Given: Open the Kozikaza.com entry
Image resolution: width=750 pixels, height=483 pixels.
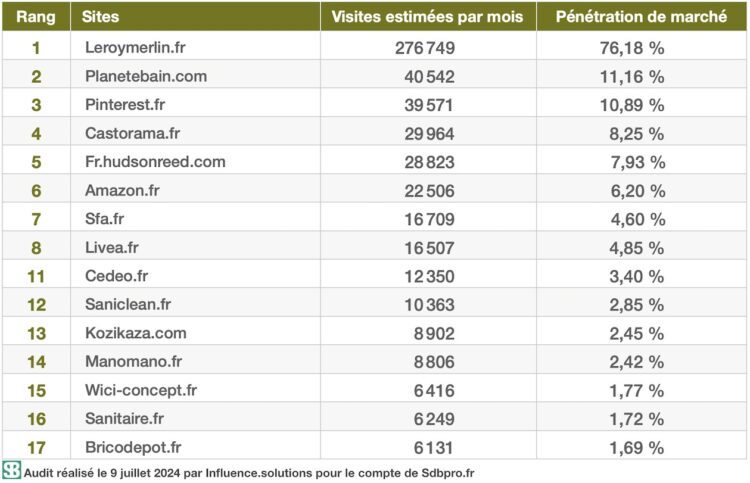Looking at the screenshot, I should (x=136, y=333).
